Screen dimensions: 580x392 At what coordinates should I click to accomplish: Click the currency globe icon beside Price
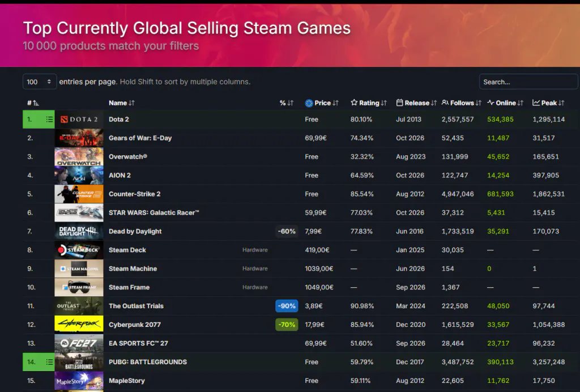click(x=309, y=103)
